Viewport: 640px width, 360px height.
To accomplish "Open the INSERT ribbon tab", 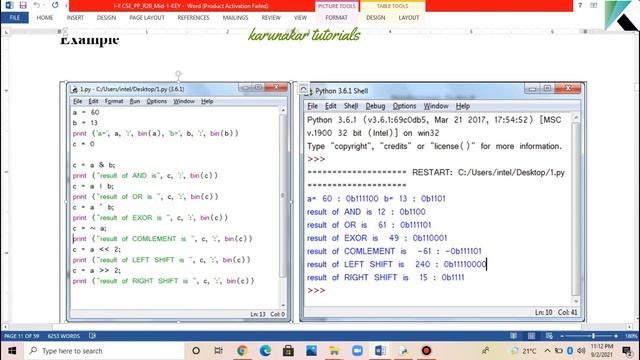I will 75,18.
